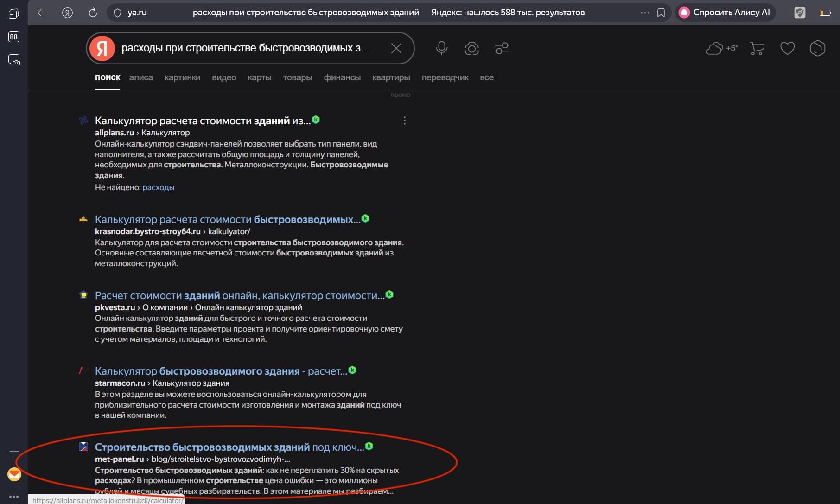Switch to the товары tab
Image resolution: width=840 pixels, height=504 pixels.
coord(298,77)
